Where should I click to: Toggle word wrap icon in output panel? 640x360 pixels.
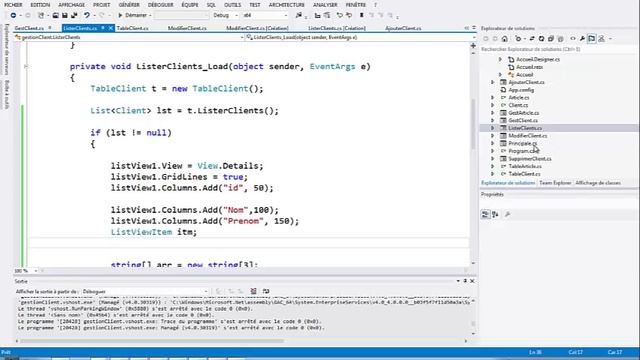pyautogui.click(x=266, y=291)
